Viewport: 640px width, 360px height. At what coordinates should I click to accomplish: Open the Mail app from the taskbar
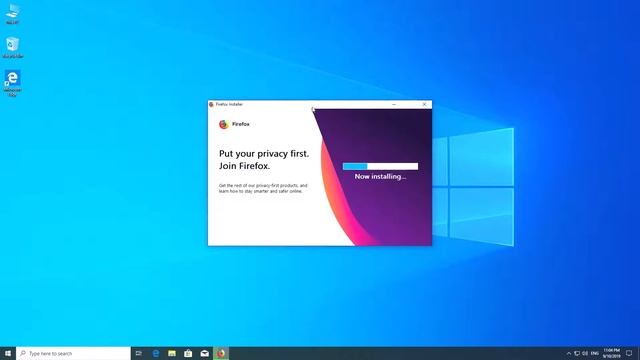coord(204,353)
